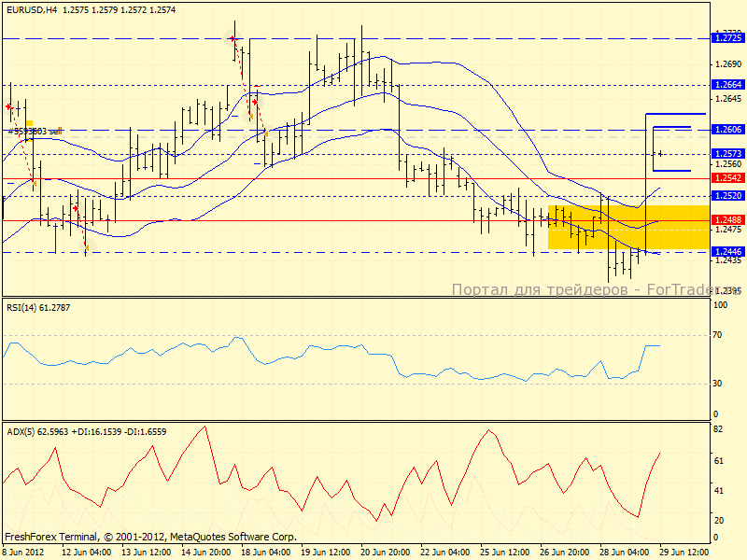The height and width of the screenshot is (560, 747).
Task: Click the red arrow trade marker at 18 Jun peak
Action: [232, 38]
